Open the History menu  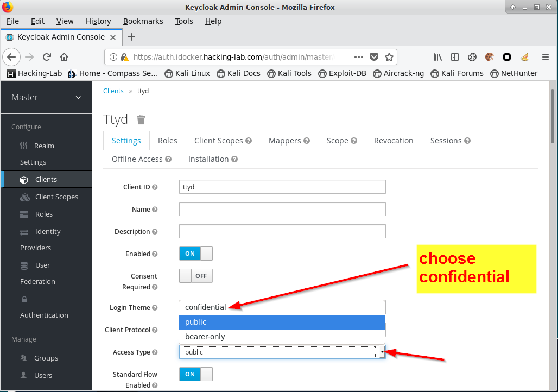click(98, 21)
